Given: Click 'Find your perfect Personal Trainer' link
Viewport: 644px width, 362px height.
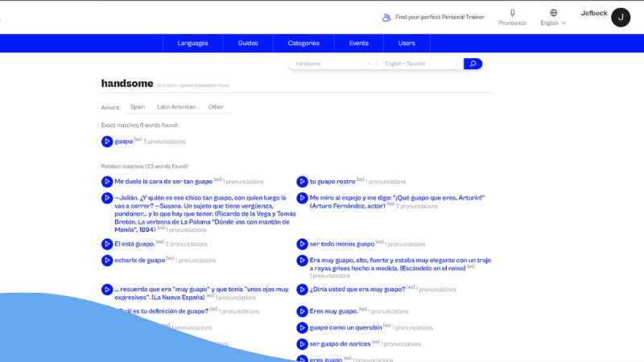Looking at the screenshot, I should coord(440,17).
